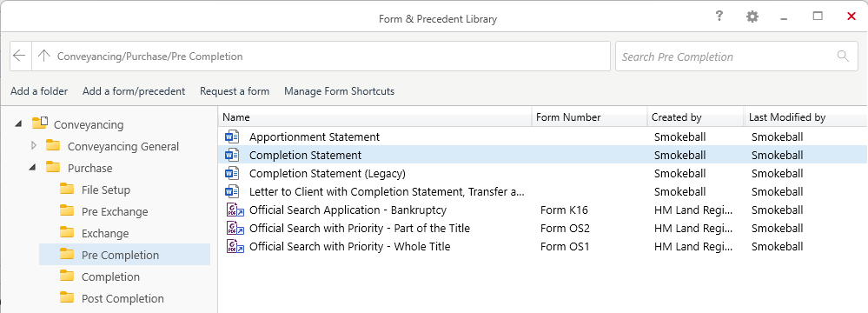Go up one folder level arrow
Screen dimensions: 868x313
(43, 56)
